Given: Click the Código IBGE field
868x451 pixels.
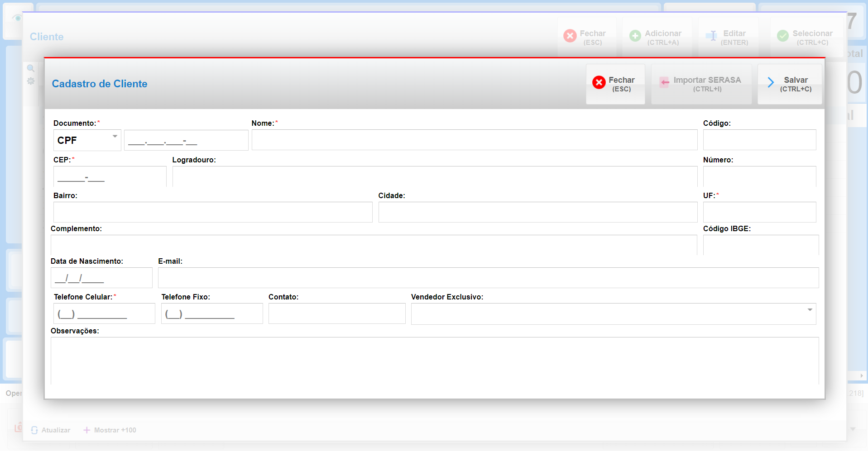Looking at the screenshot, I should [761, 245].
